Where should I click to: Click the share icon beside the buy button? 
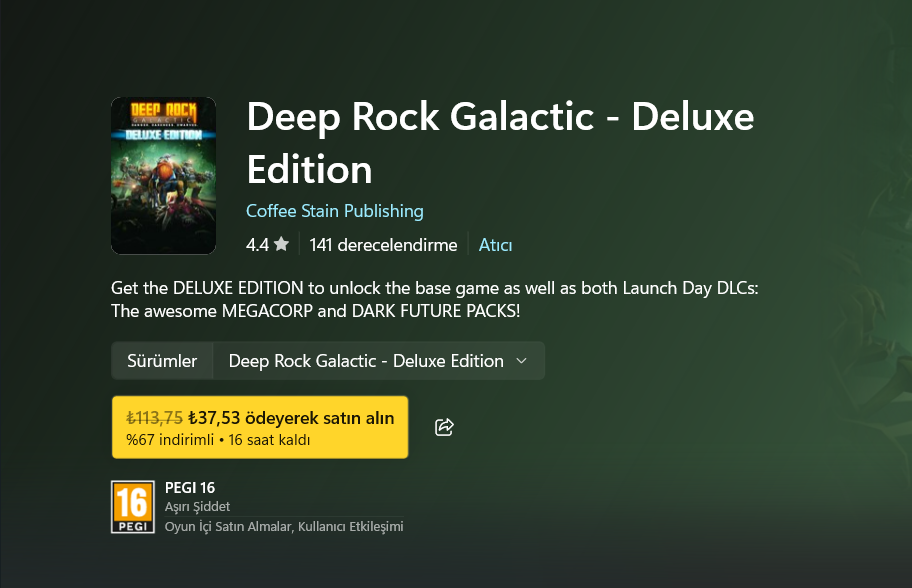click(444, 427)
